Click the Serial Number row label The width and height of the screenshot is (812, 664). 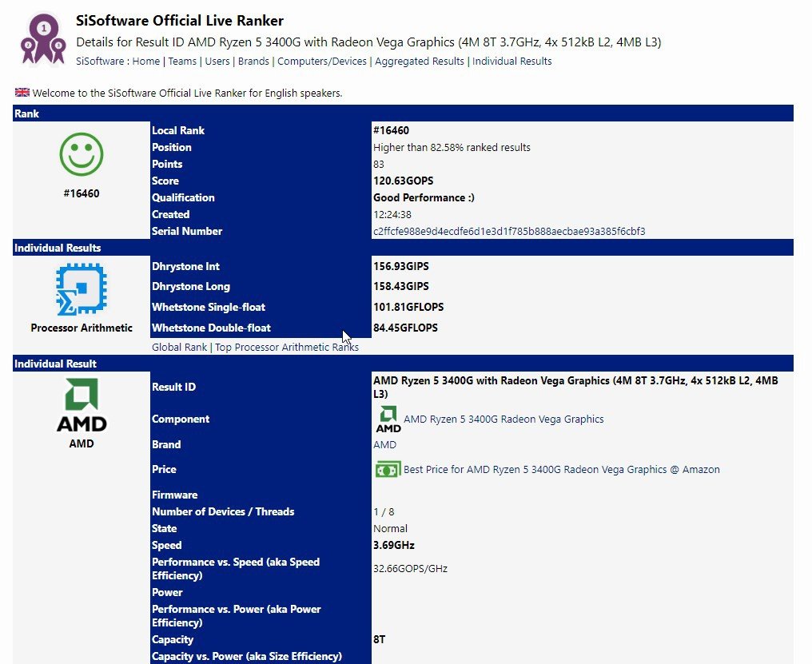click(187, 231)
